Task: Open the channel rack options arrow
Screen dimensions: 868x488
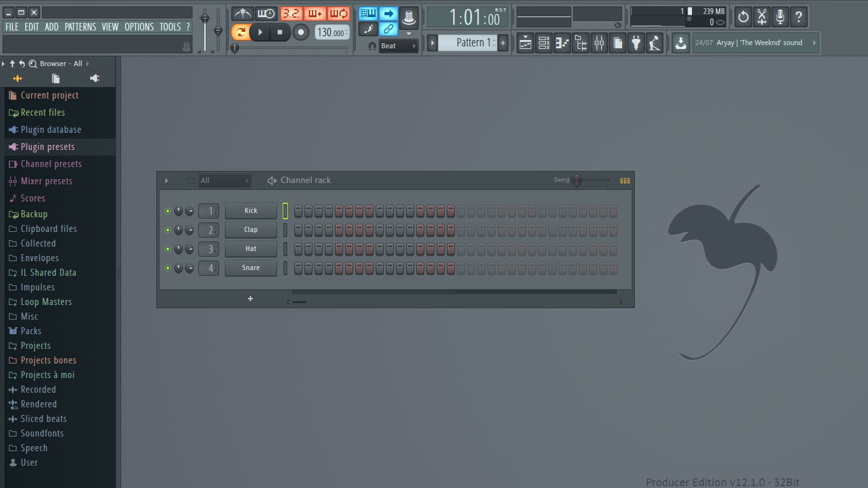Action: pos(166,180)
